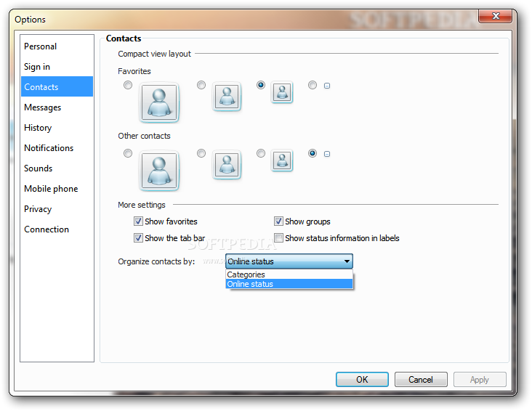Open the Sign in options page
532x411 pixels.
click(57, 67)
